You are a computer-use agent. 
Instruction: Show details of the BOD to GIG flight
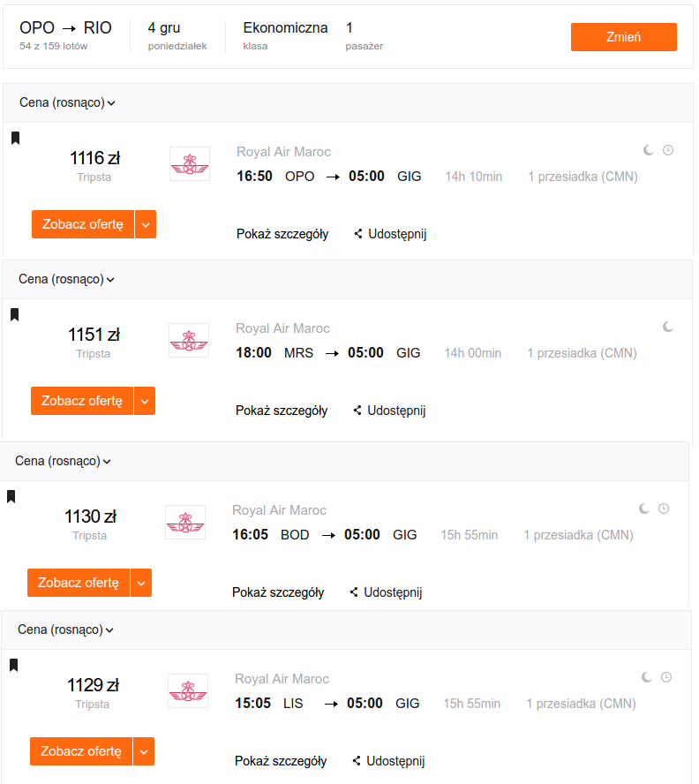point(278,592)
